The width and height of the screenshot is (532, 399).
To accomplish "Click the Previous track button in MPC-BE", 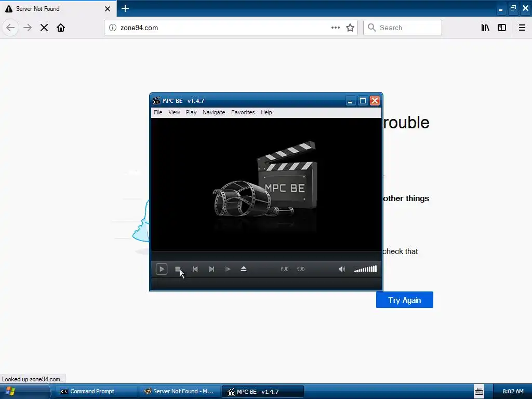I will pos(195,269).
